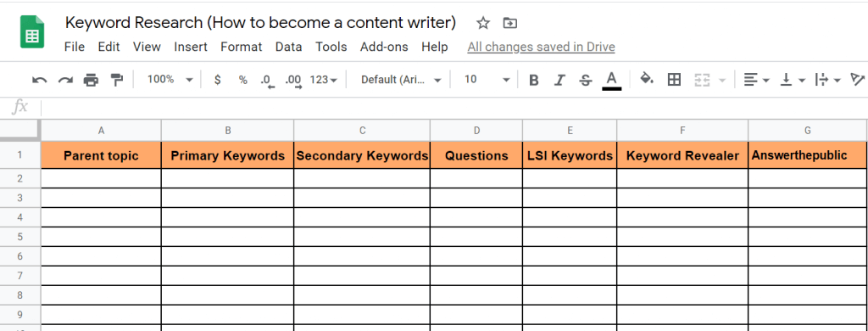Viewport: 868px width, 331px height.
Task: Select row 9 header
Action: coord(20,314)
